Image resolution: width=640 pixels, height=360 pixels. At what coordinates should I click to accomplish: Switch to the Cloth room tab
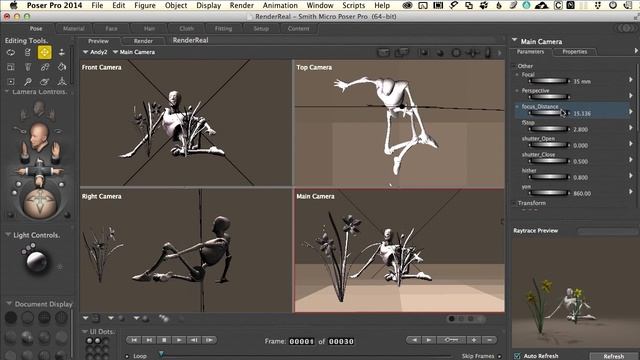187,29
